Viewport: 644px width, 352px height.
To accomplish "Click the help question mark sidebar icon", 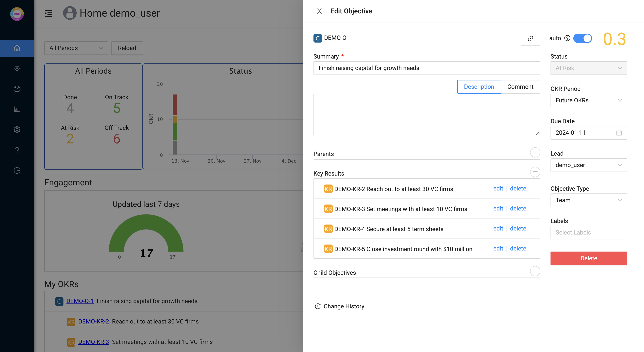I will (x=17, y=150).
